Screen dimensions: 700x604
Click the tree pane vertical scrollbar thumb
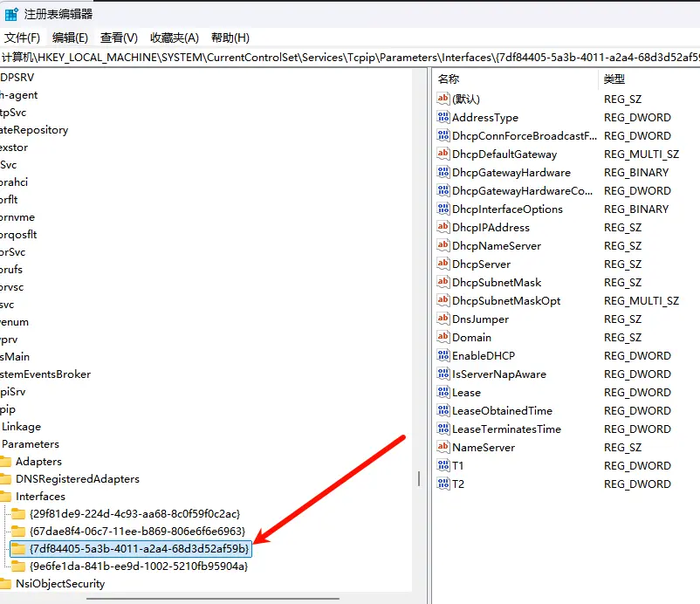click(419, 478)
